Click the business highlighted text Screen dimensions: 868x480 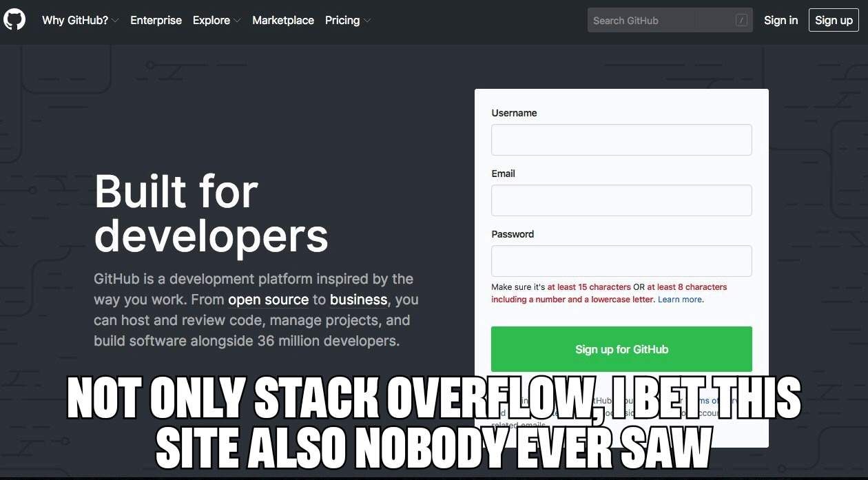(358, 299)
